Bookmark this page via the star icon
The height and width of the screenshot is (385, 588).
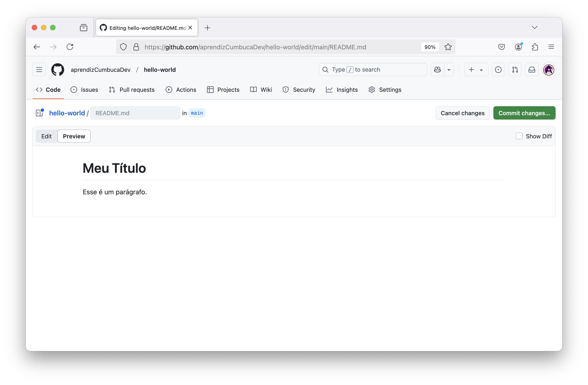pos(448,47)
